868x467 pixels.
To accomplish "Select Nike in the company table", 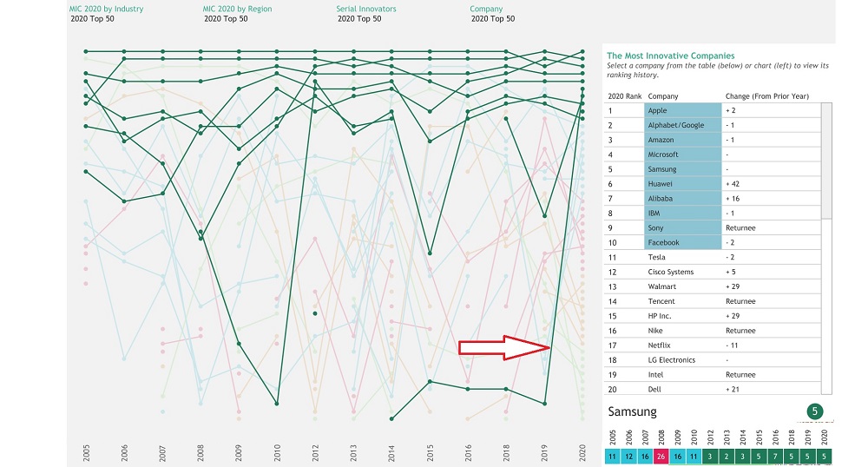I will (682, 331).
